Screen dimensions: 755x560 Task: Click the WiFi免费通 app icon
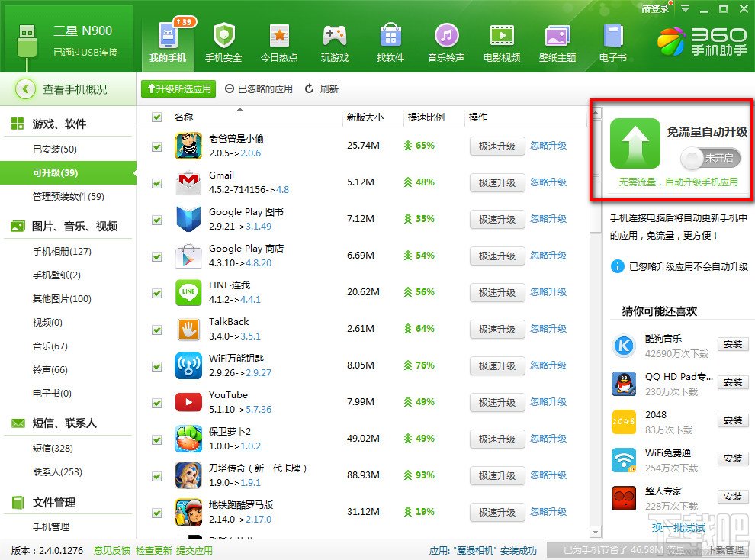pyautogui.click(x=624, y=460)
